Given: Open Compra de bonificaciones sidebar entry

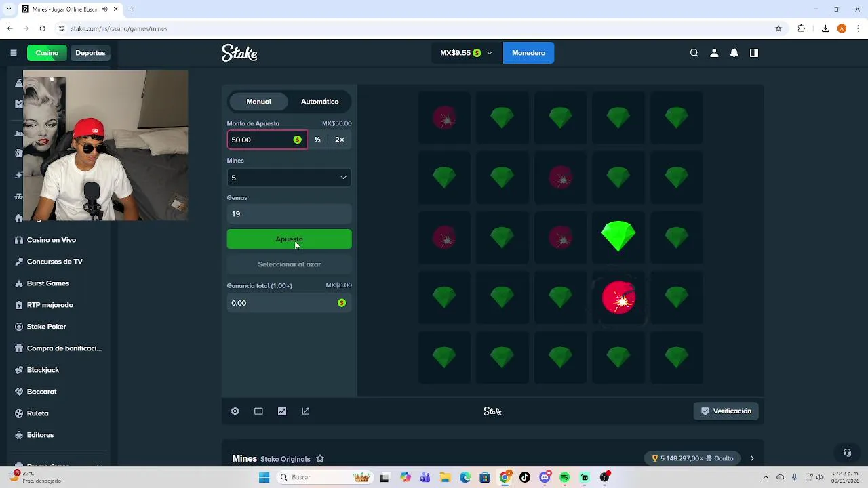Looking at the screenshot, I should point(64,348).
